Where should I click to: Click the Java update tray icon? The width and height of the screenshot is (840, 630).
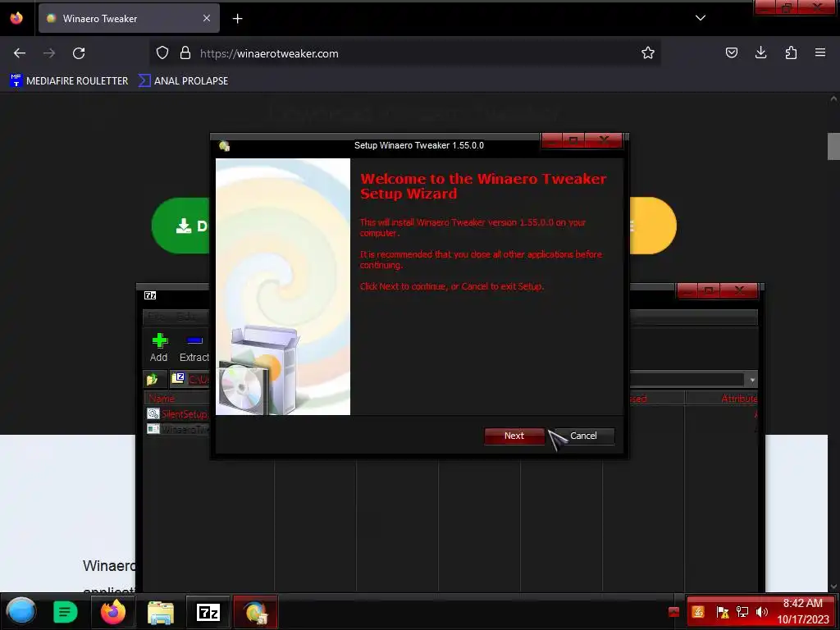(x=698, y=612)
